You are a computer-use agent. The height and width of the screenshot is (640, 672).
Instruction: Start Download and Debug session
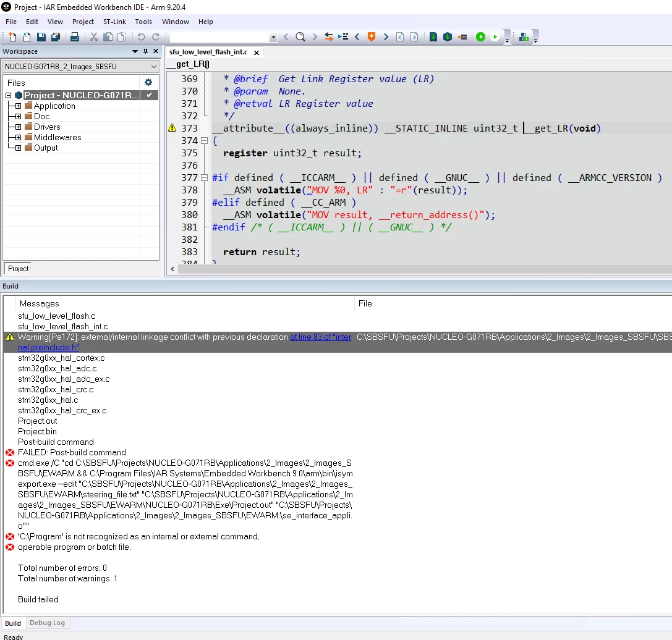pyautogui.click(x=480, y=37)
